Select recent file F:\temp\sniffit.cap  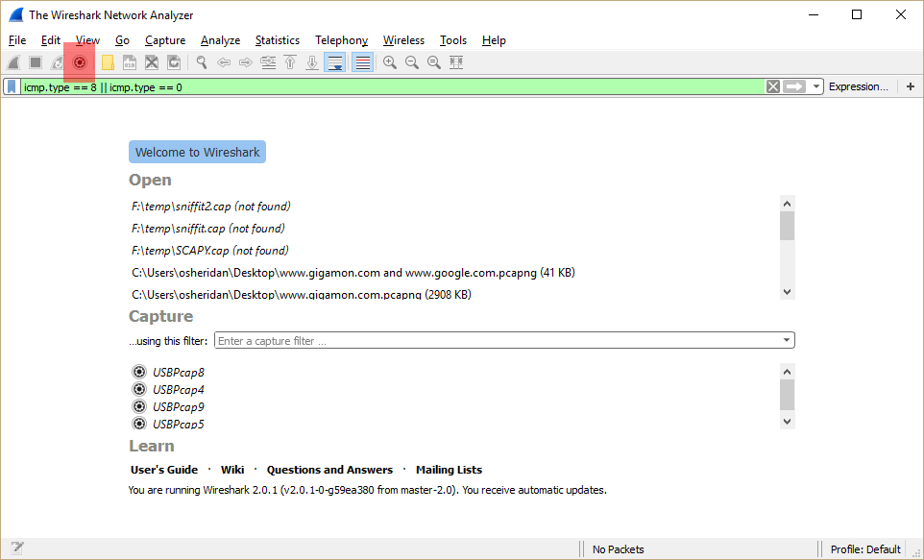pos(208,228)
